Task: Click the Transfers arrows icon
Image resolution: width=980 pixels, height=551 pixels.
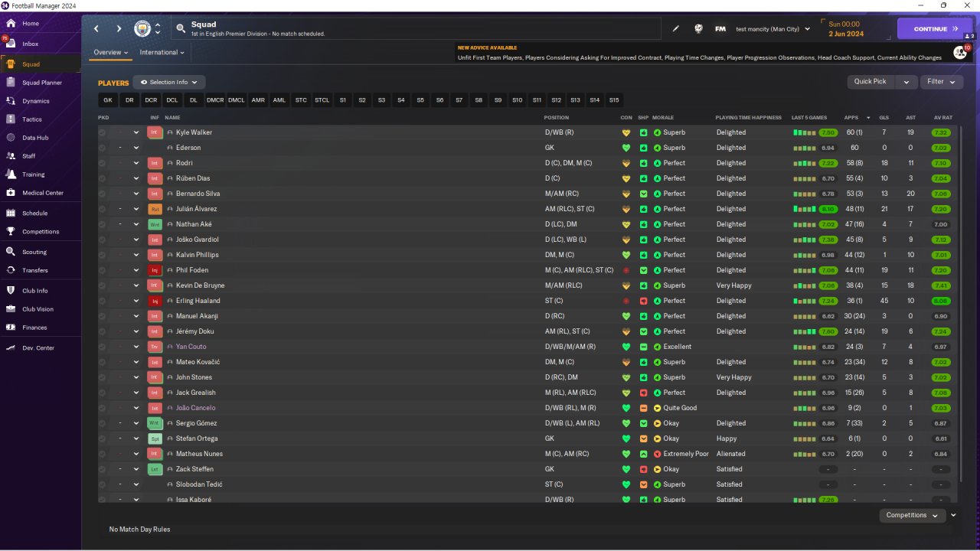Action: coord(11,270)
